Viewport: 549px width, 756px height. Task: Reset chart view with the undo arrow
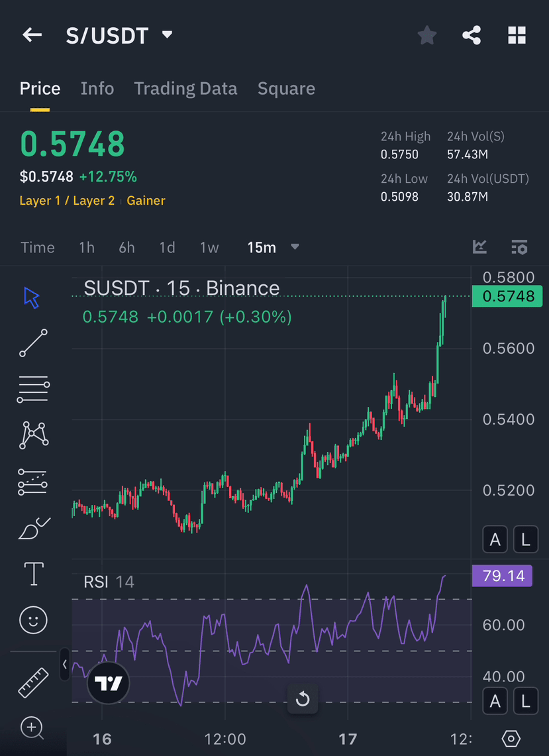pyautogui.click(x=303, y=698)
